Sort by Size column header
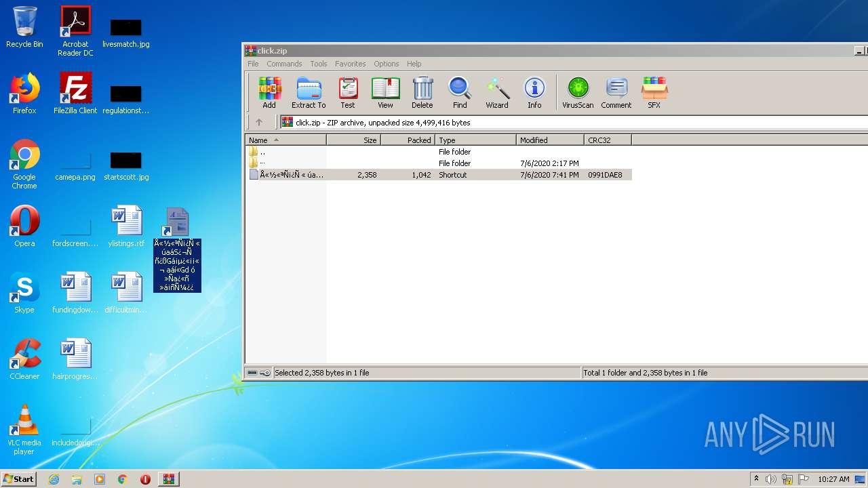868x488 pixels. (x=353, y=140)
